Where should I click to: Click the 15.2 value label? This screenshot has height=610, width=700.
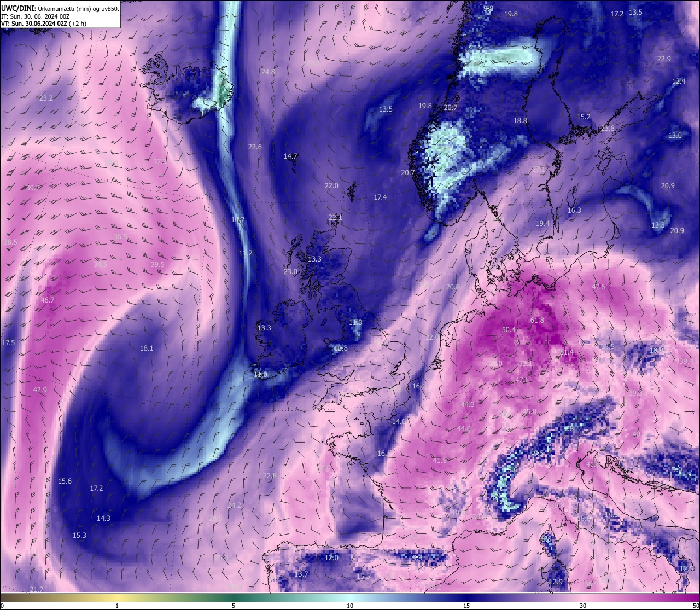(x=584, y=117)
